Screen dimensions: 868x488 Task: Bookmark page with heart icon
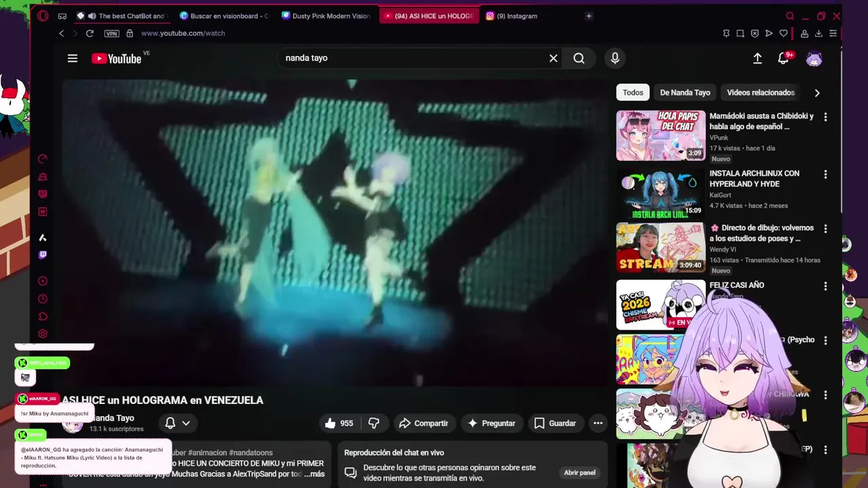783,33
